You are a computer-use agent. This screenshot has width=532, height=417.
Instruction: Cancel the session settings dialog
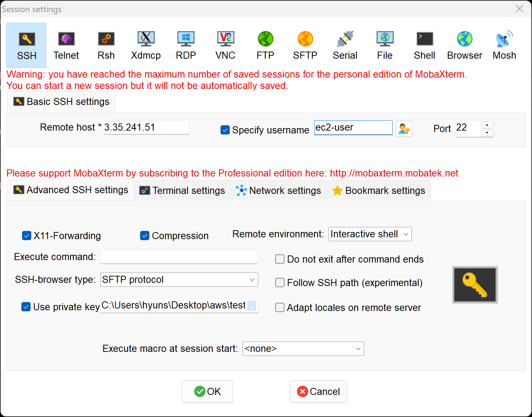point(318,391)
